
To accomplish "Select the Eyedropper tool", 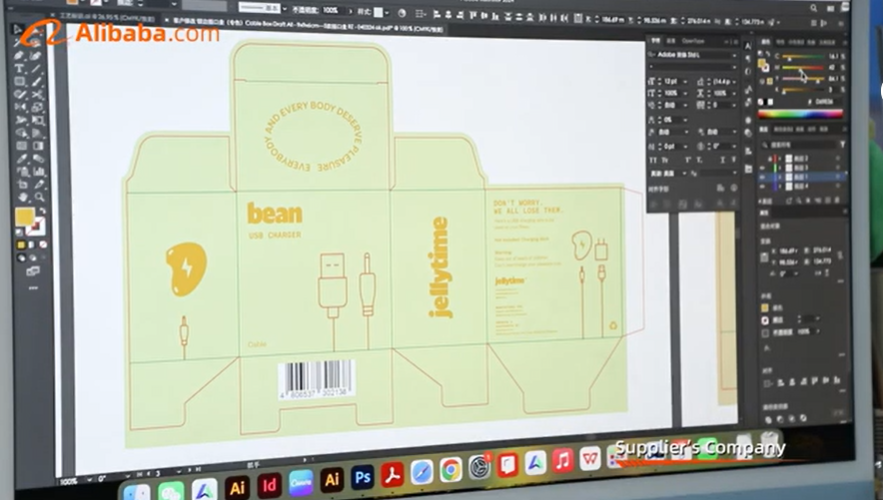I will coord(21,158).
